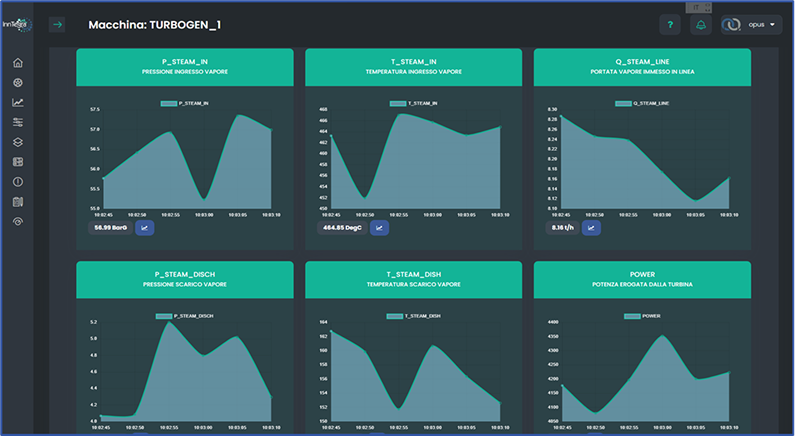
Task: Click the 8.16 t/h value badge
Action: (x=562, y=228)
